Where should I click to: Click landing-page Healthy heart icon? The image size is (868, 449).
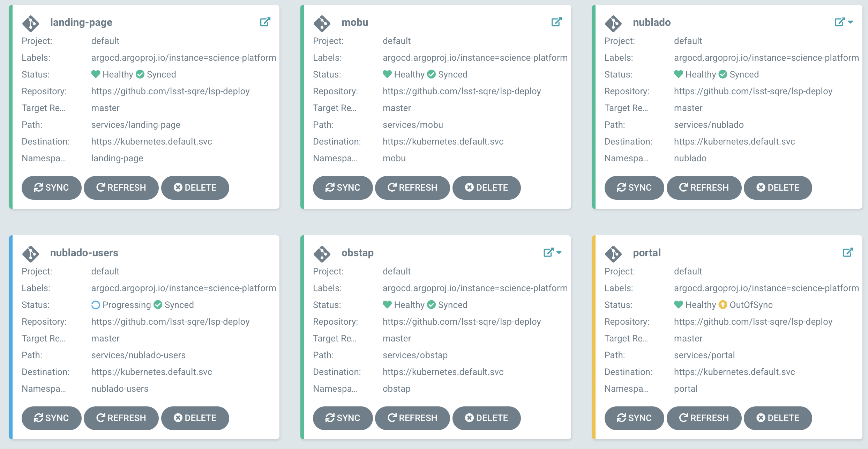(x=96, y=74)
